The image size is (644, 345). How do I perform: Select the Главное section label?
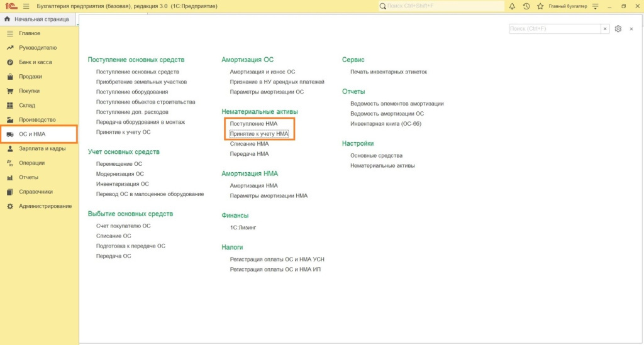coord(30,33)
